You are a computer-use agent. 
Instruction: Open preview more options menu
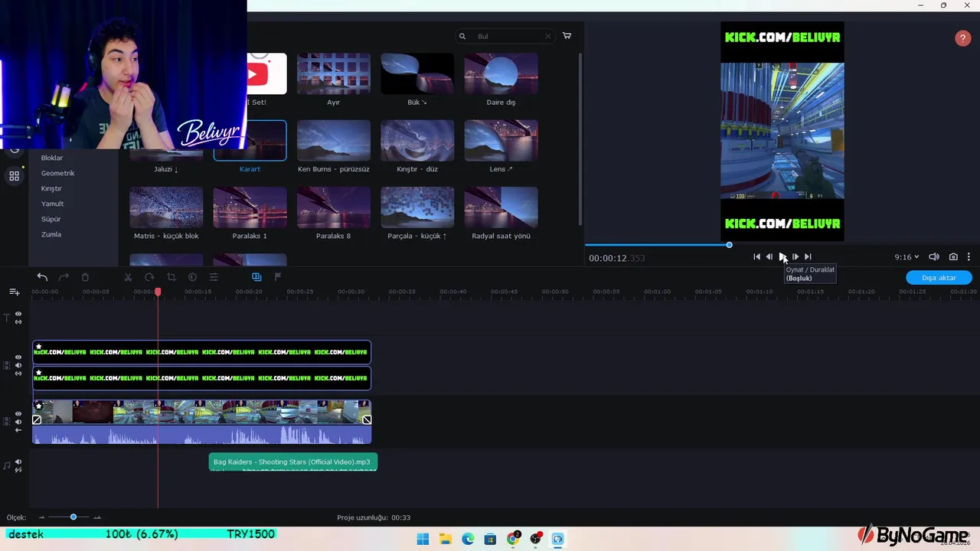pyautogui.click(x=969, y=257)
